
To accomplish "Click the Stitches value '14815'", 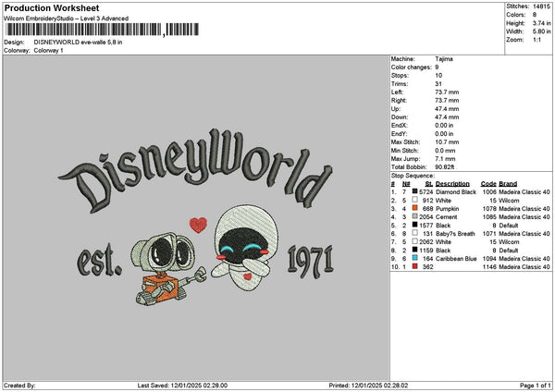I will click(541, 6).
